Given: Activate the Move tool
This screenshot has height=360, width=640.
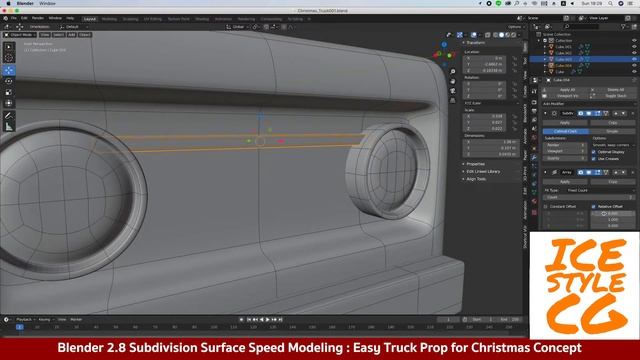Looking at the screenshot, I should pos(9,70).
